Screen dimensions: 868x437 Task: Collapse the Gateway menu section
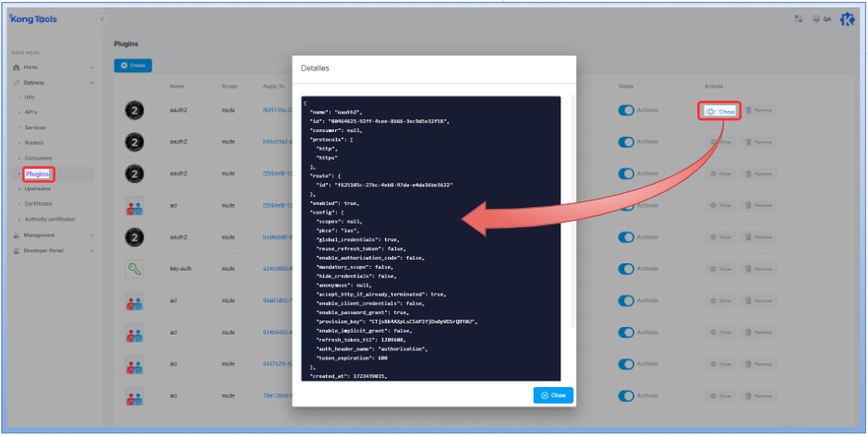pyautogui.click(x=92, y=82)
